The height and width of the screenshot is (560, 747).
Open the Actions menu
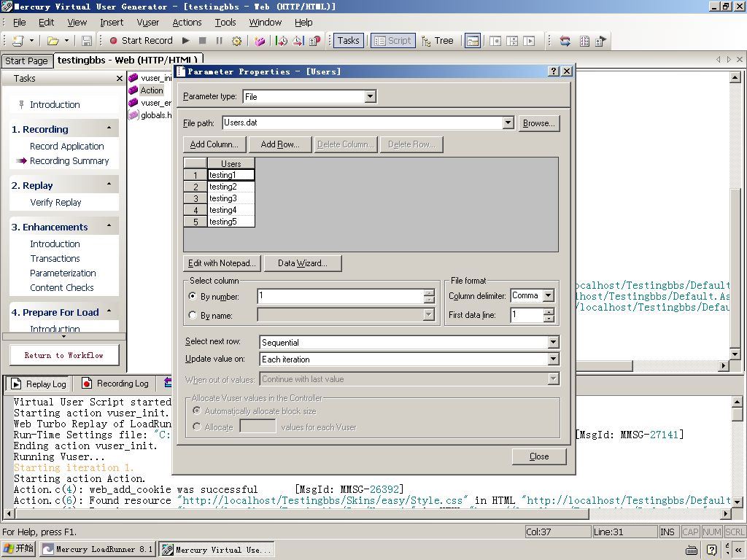187,23
